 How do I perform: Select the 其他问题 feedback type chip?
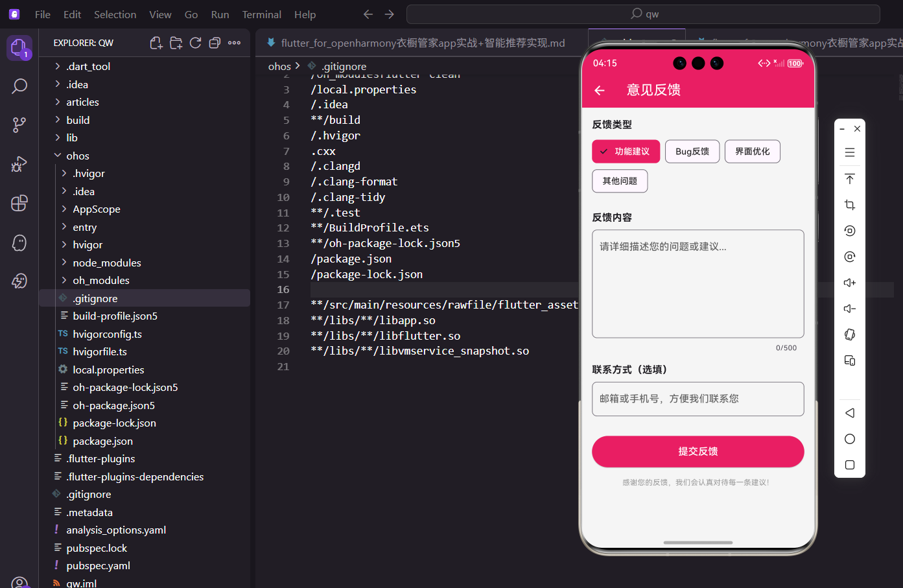620,181
